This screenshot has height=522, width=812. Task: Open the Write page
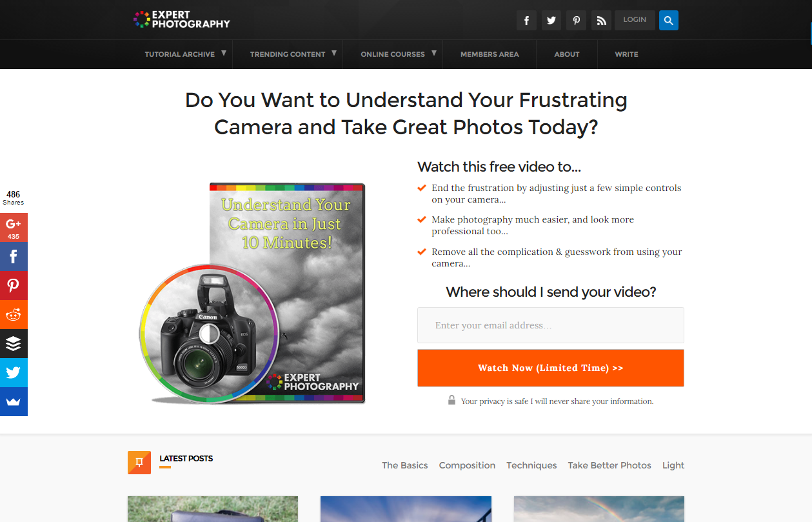click(x=626, y=54)
